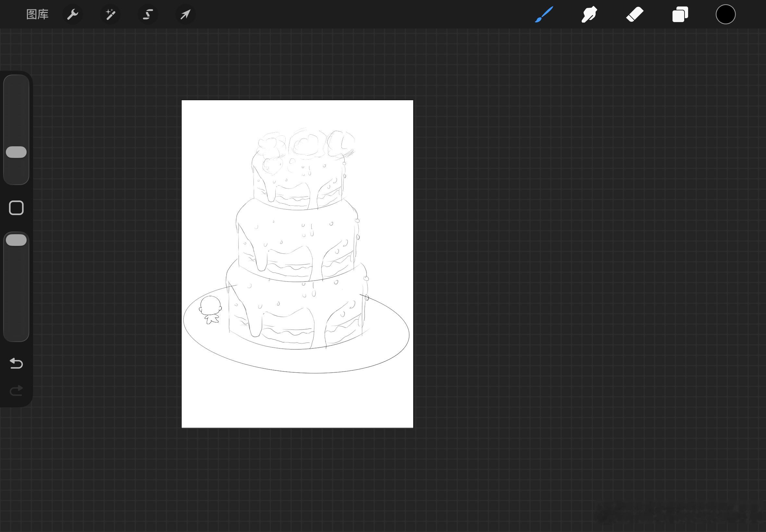Select the Brush tool
Screen dimensions: 766x532
[x=544, y=14]
